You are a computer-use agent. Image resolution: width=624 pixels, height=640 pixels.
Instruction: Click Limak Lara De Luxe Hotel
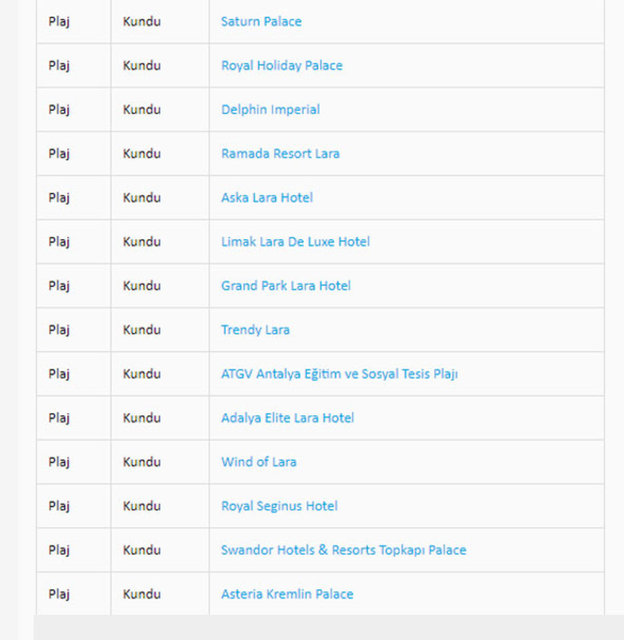click(295, 242)
